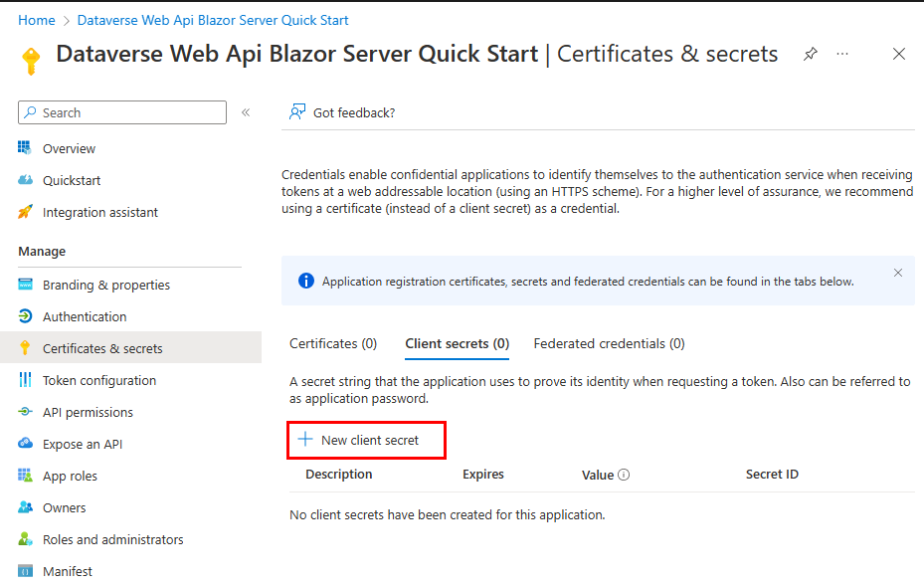Open the ellipsis more options menu
The image size is (924, 586).
click(x=843, y=55)
